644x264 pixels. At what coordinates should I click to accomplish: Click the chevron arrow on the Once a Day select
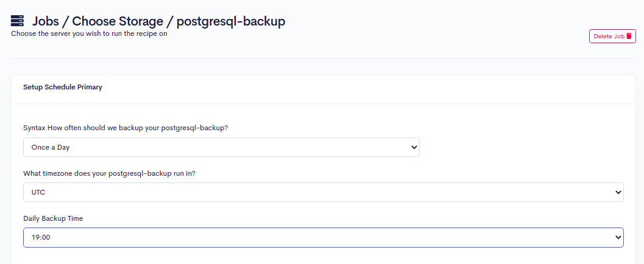pyautogui.click(x=414, y=147)
